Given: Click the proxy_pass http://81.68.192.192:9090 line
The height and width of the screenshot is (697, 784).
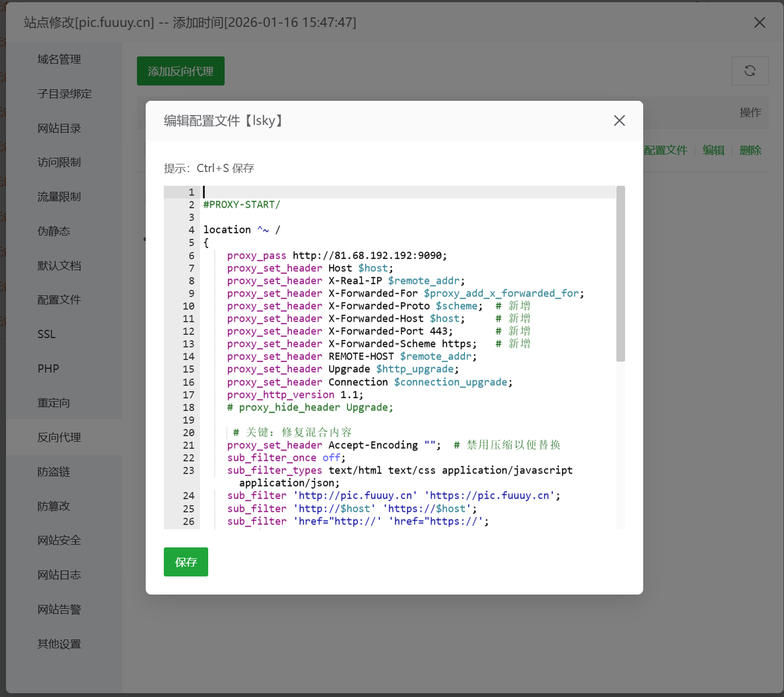Looking at the screenshot, I should [337, 255].
